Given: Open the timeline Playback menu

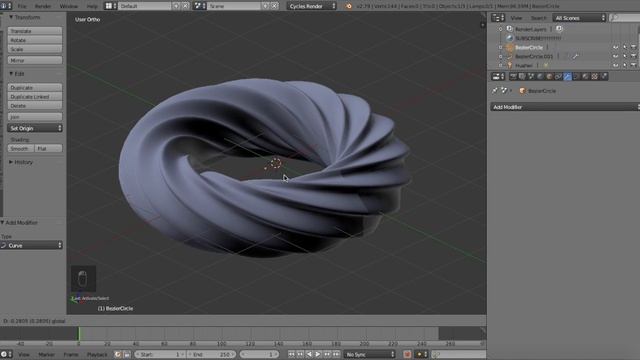Looking at the screenshot, I should click(97, 354).
